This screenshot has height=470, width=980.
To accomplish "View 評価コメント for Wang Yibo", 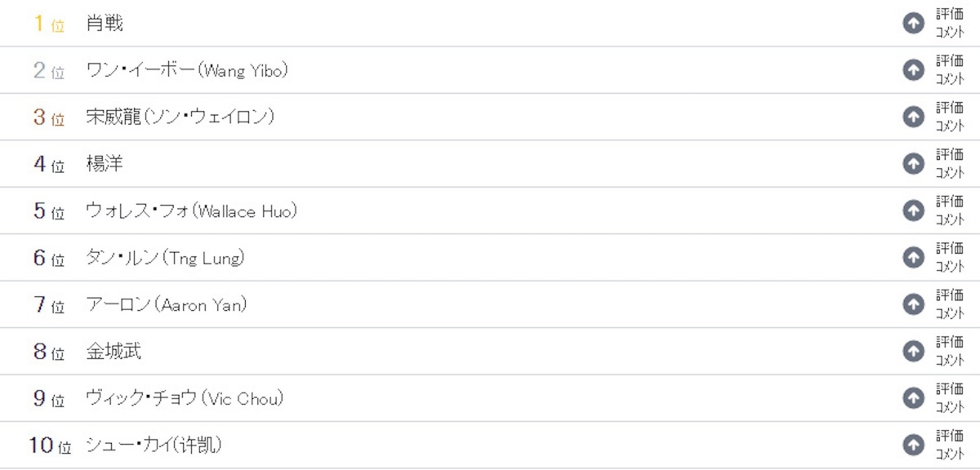I will click(950, 70).
